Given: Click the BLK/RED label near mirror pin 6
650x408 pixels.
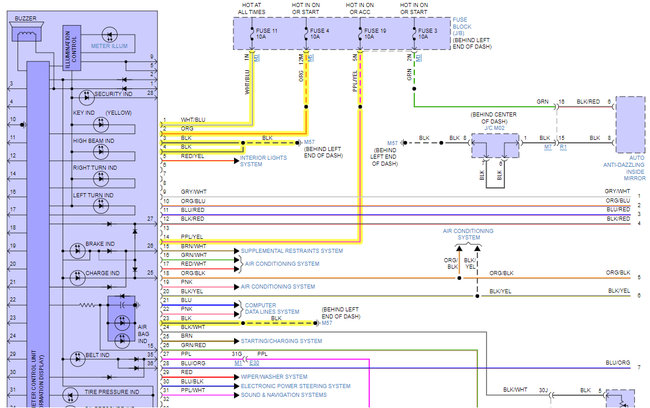Looking at the screenshot, I should point(588,102).
